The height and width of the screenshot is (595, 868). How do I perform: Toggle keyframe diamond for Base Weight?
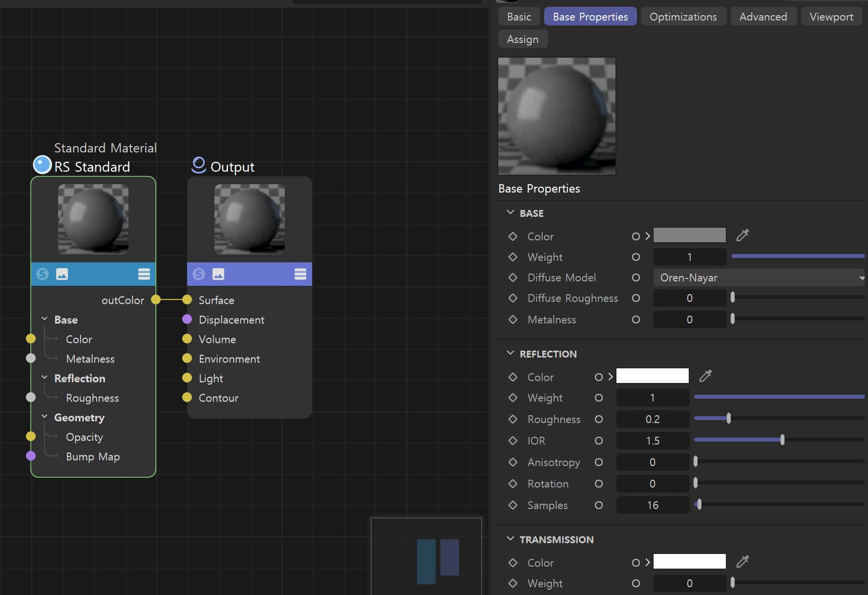point(513,257)
